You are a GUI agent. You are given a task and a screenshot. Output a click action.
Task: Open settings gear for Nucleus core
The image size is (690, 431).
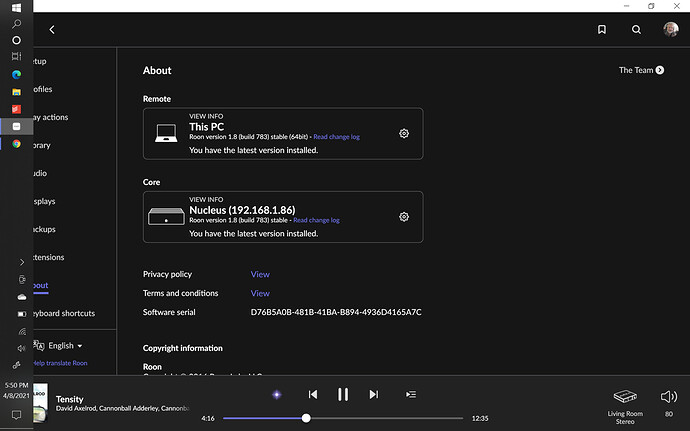click(404, 217)
